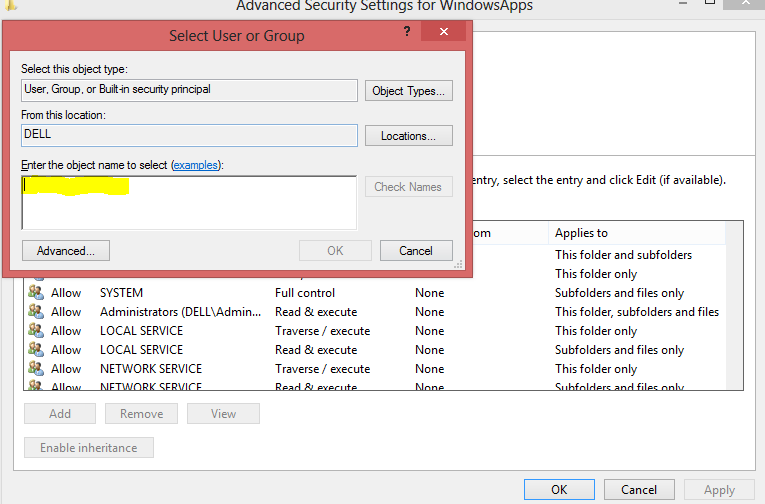The width and height of the screenshot is (765, 504).
Task: Click the icon for NETWORK SERVICE Traverse / execute
Action: pos(36,369)
